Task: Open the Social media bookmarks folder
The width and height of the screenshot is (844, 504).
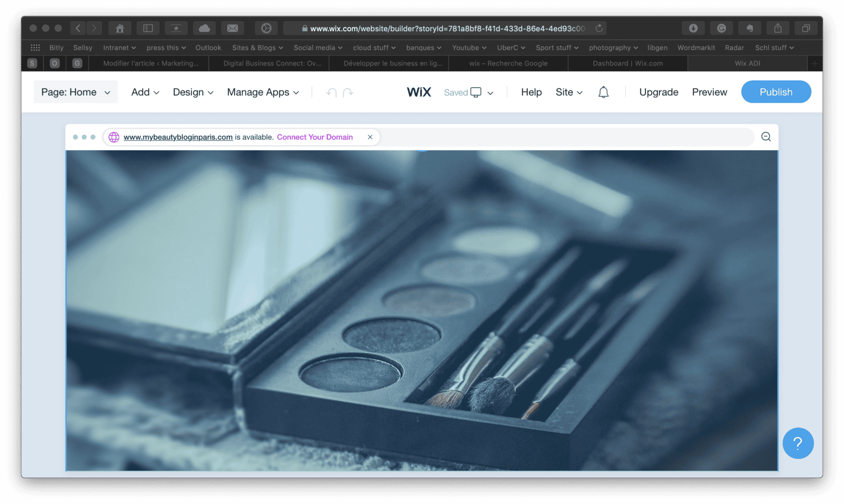Action: coord(318,47)
